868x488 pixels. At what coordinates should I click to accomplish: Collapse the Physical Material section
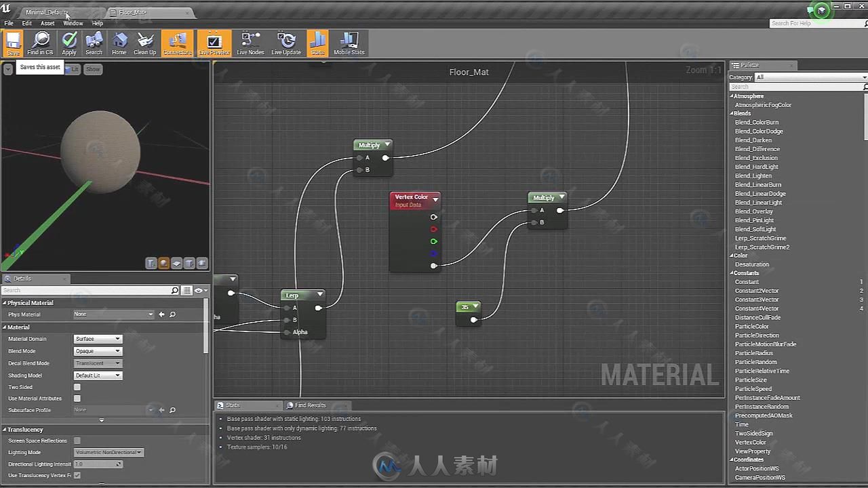[x=4, y=303]
